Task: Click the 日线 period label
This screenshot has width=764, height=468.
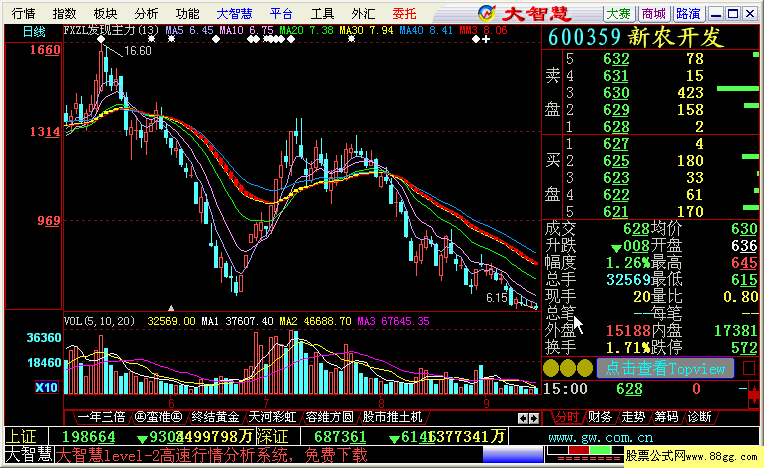Action: tap(34, 32)
